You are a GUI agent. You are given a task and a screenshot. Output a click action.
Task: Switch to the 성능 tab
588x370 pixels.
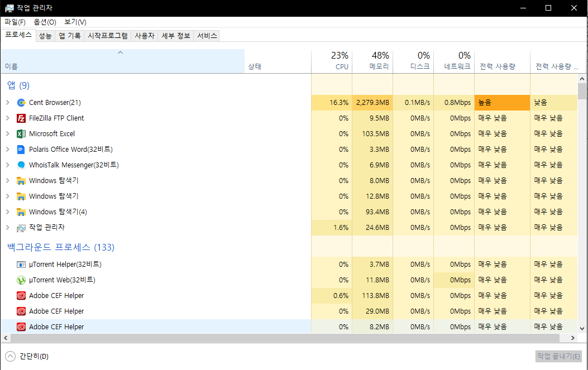pos(45,36)
